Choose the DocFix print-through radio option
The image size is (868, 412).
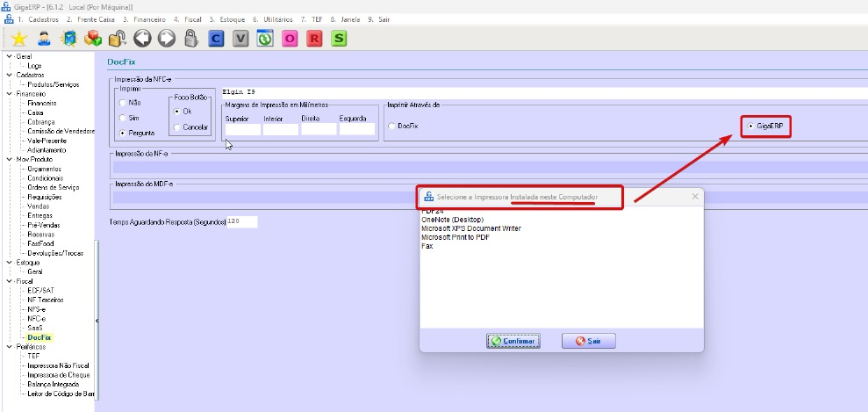coord(391,126)
